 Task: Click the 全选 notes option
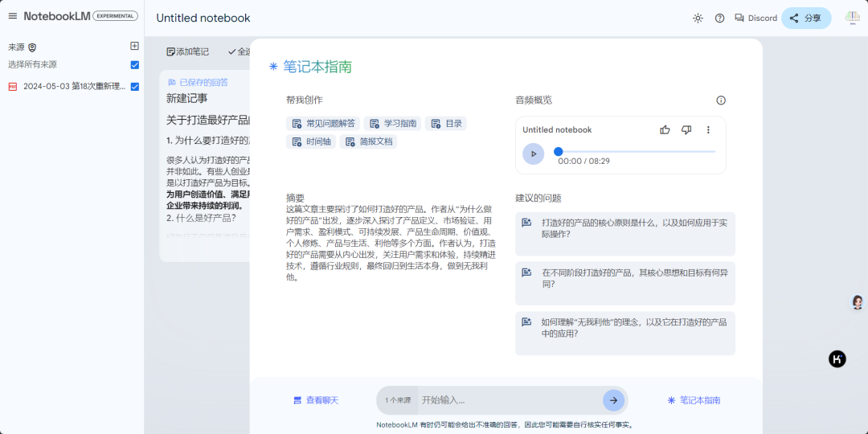click(240, 51)
